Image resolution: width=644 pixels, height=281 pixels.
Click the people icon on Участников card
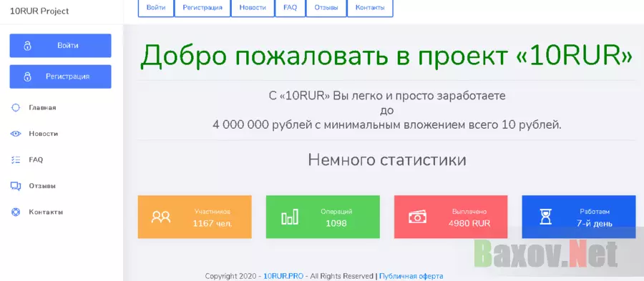pos(160,217)
